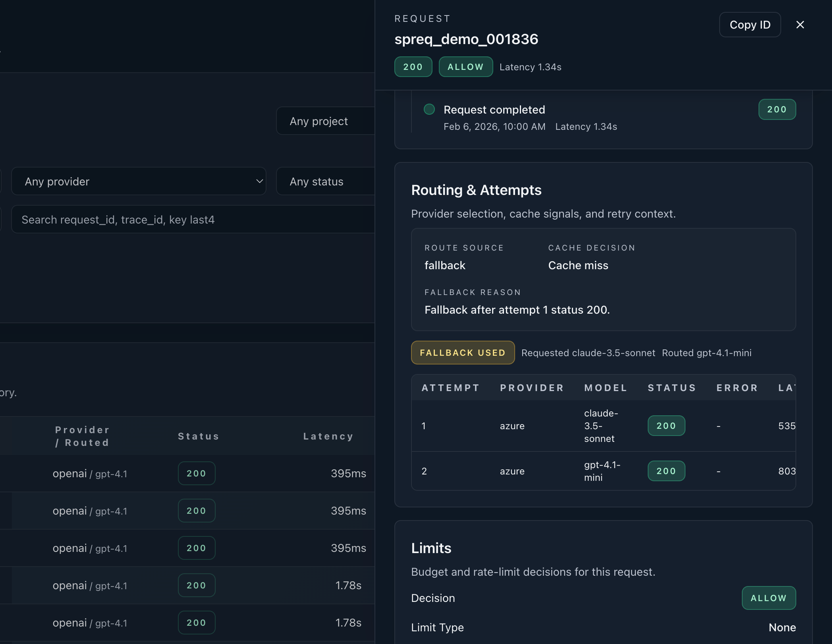Click the 200 status badge for attempt 1

pos(666,426)
